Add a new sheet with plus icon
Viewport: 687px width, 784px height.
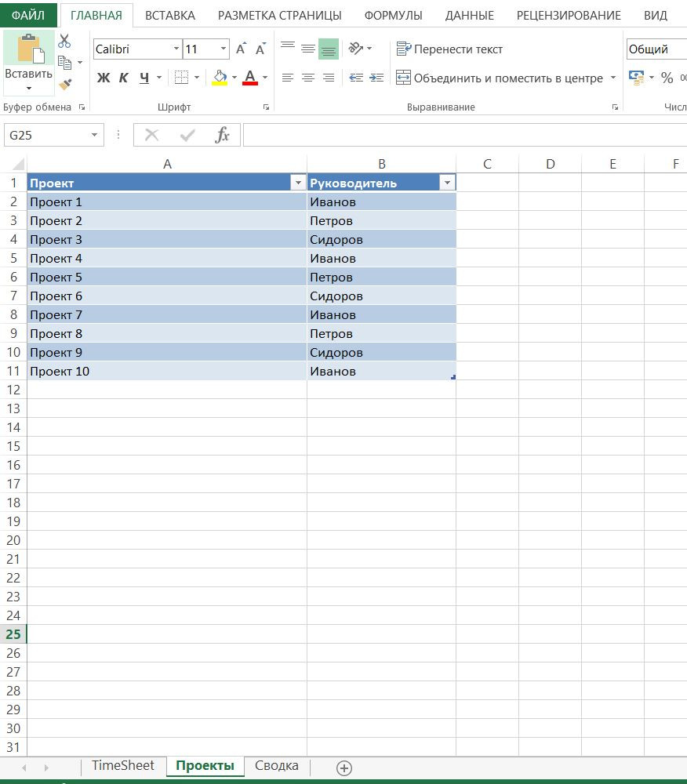click(343, 768)
